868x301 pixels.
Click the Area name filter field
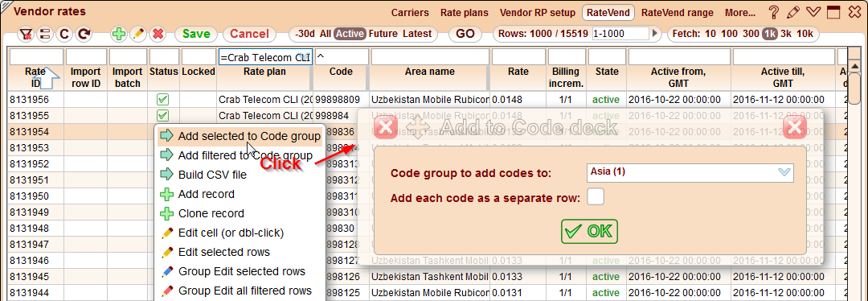point(430,57)
